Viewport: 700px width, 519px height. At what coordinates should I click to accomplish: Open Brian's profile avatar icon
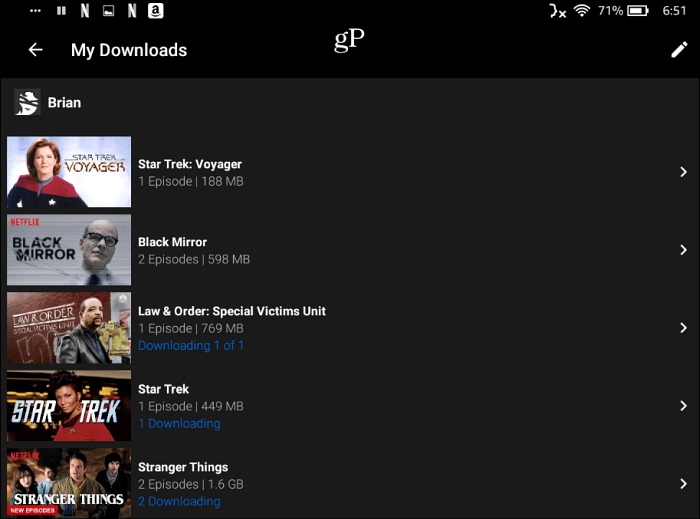pyautogui.click(x=27, y=102)
